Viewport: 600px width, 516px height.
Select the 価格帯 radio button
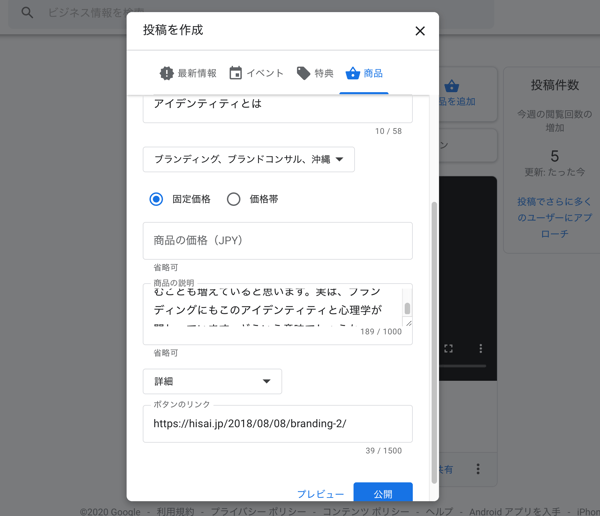(233, 199)
